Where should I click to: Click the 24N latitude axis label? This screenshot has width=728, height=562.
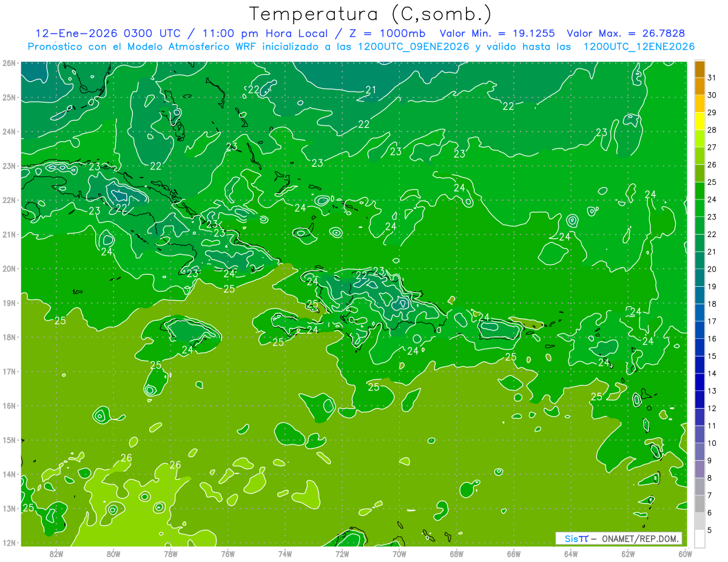click(x=8, y=132)
